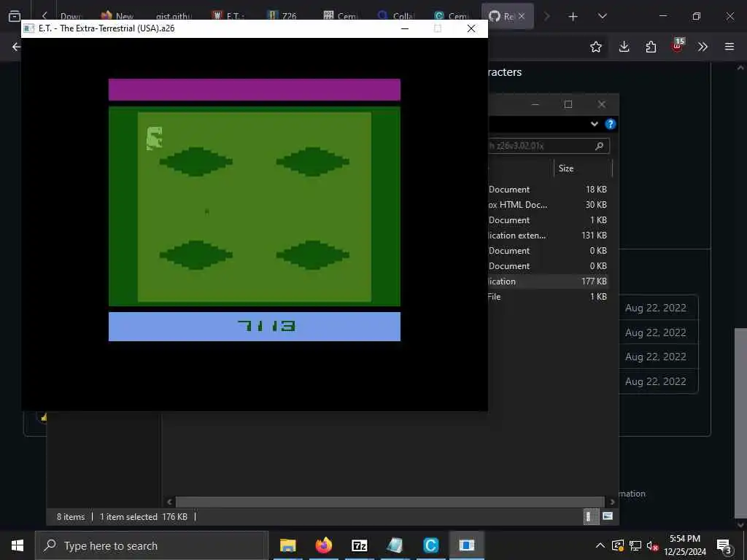Click the Explorer search magnifier icon
The image size is (747, 560).
pyautogui.click(x=600, y=146)
